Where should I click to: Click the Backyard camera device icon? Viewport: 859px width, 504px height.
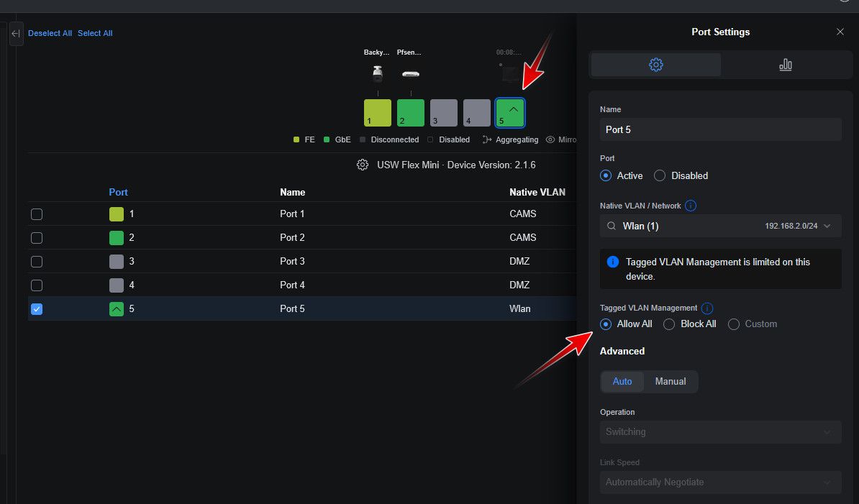tap(377, 73)
